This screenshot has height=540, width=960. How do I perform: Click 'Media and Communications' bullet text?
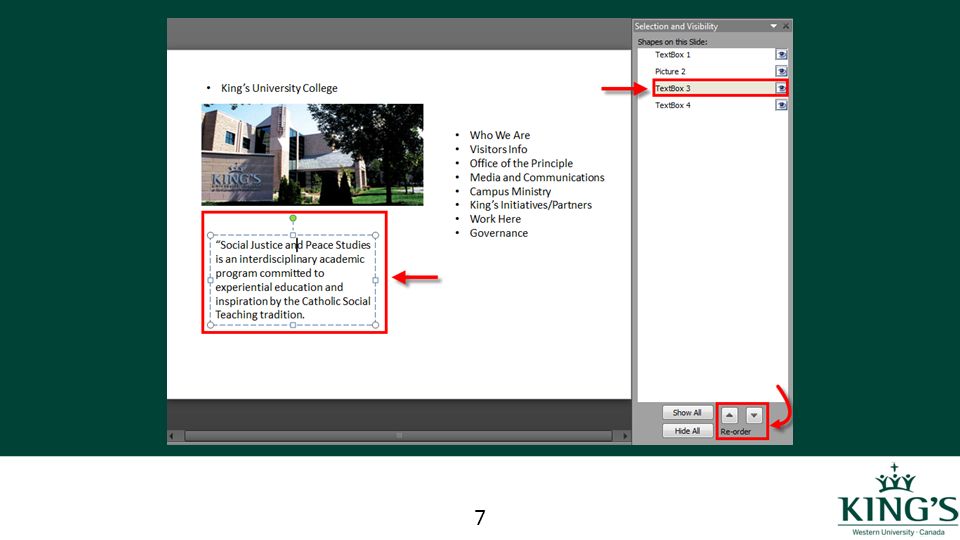(537, 178)
